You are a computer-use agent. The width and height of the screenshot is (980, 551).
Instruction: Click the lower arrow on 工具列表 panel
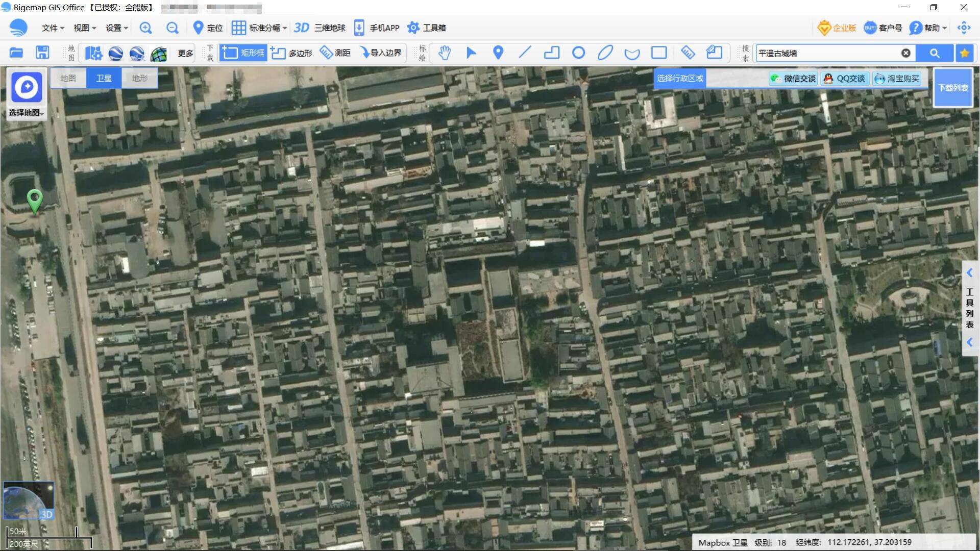click(970, 342)
